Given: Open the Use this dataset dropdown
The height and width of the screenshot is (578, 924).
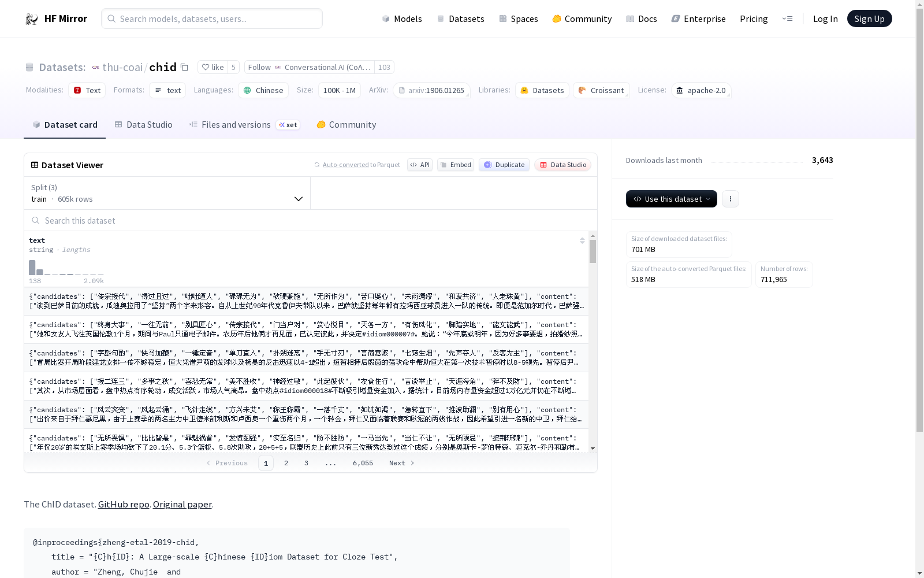Looking at the screenshot, I should [672, 199].
